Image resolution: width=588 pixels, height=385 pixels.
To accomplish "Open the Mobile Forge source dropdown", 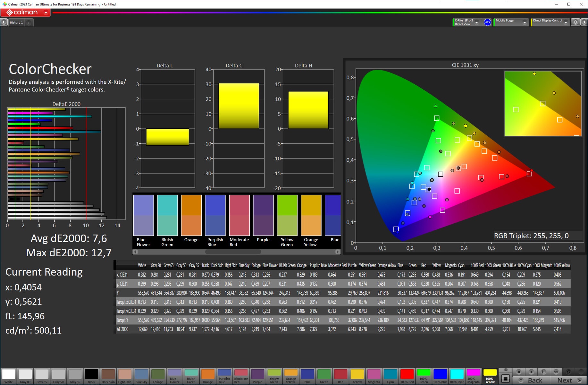I will pyautogui.click(x=525, y=22).
